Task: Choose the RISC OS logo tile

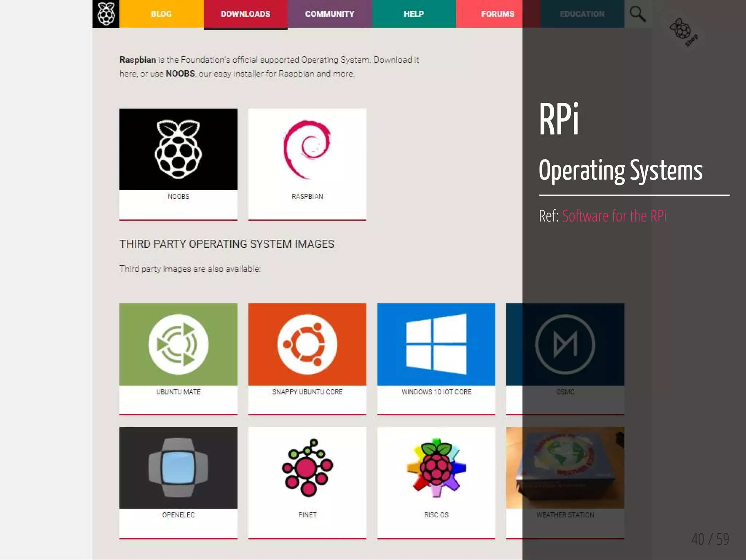Action: (x=436, y=468)
